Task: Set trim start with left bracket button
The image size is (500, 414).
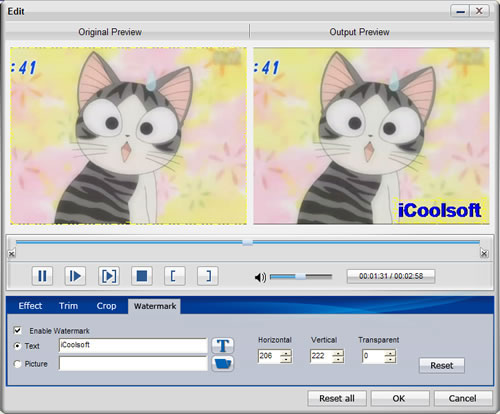Action: [175, 276]
